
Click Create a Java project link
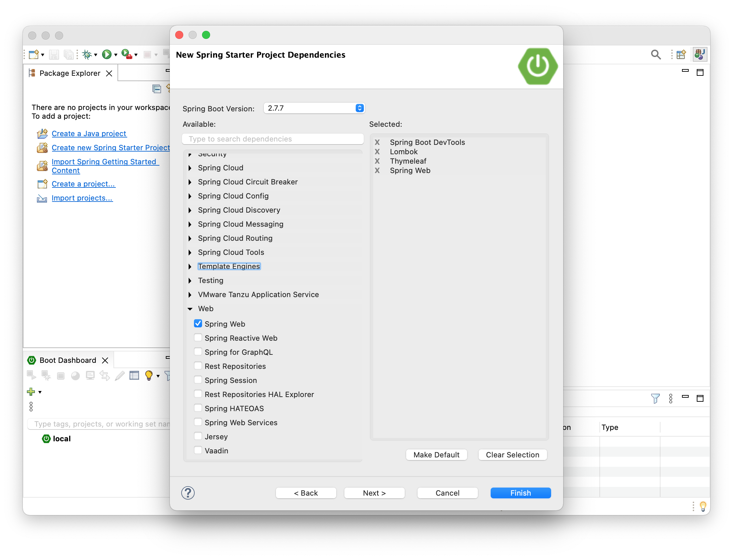pyautogui.click(x=89, y=133)
